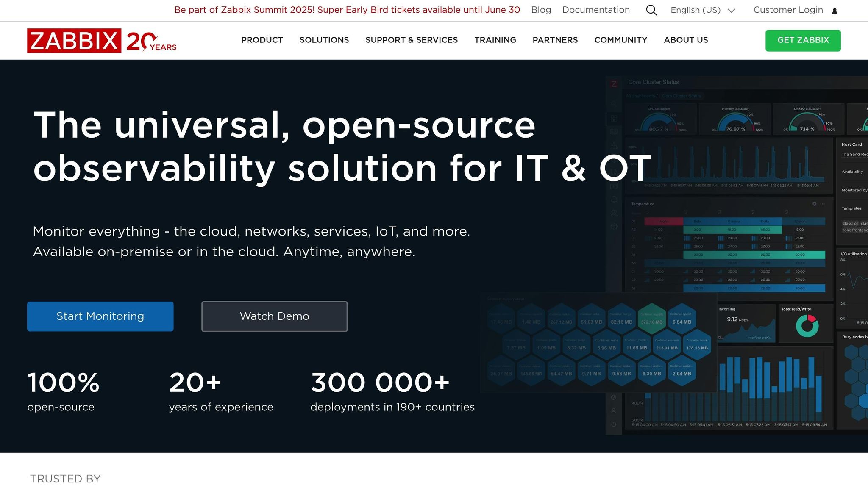Open the search magnifier icon

tap(651, 10)
